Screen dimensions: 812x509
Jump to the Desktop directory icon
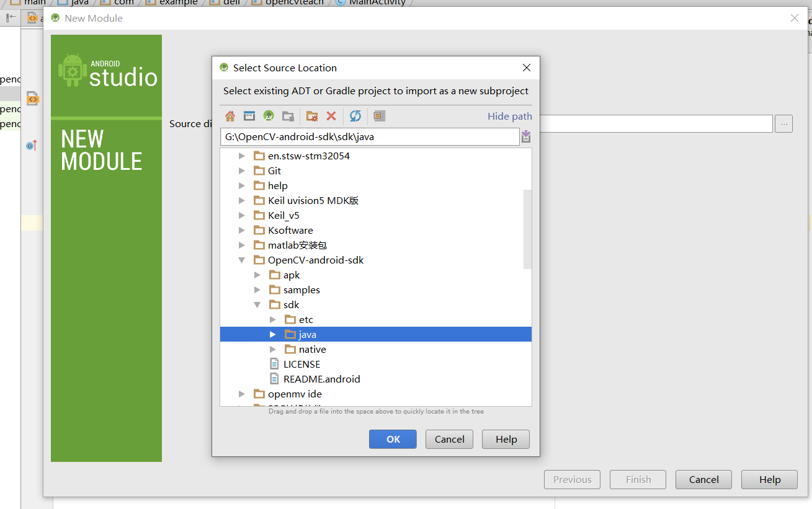pyautogui.click(x=249, y=116)
